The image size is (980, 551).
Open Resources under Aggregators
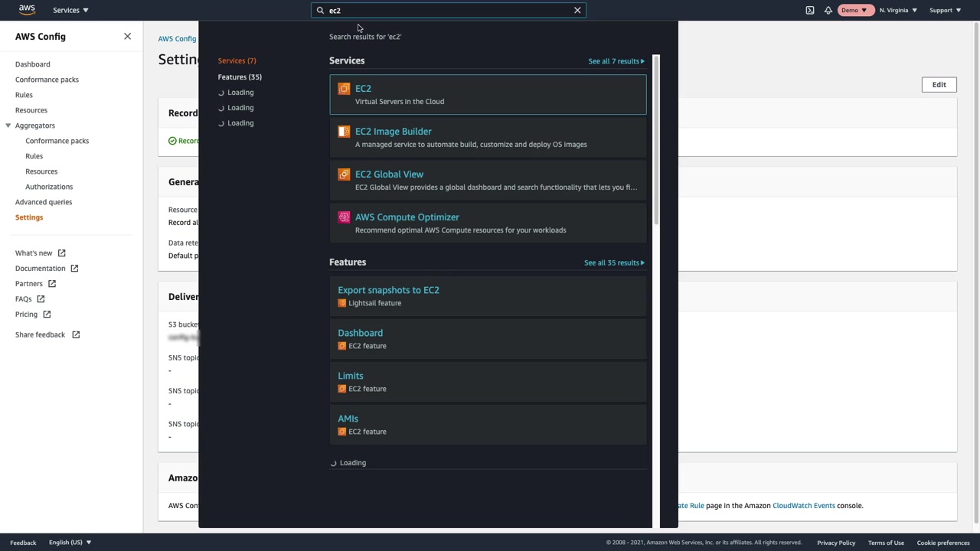click(41, 171)
